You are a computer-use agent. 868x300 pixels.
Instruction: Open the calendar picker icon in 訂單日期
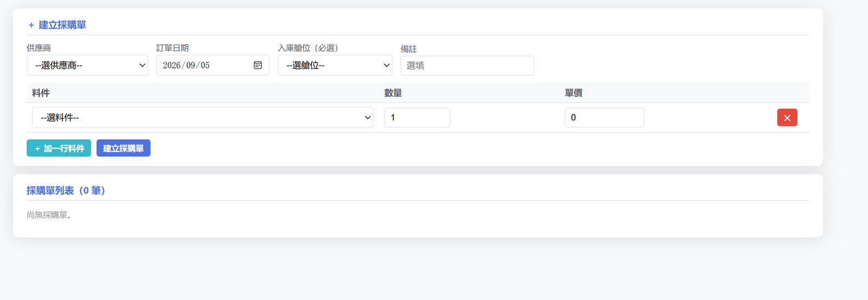coord(258,65)
